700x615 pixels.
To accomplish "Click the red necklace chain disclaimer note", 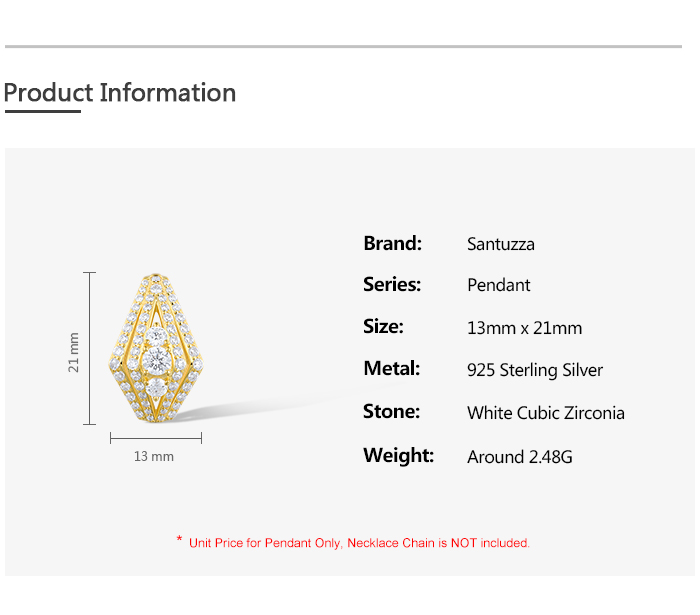I will click(x=359, y=543).
